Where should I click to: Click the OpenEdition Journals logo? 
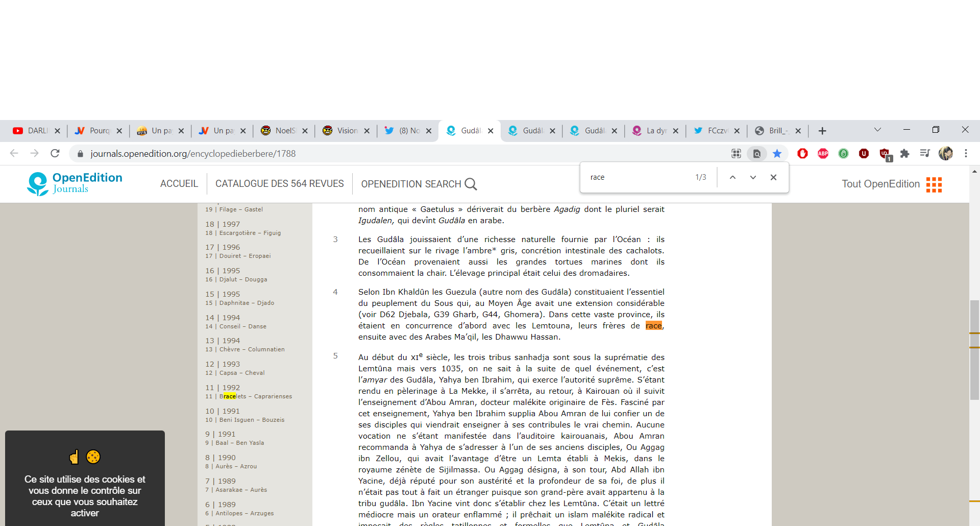(75, 183)
